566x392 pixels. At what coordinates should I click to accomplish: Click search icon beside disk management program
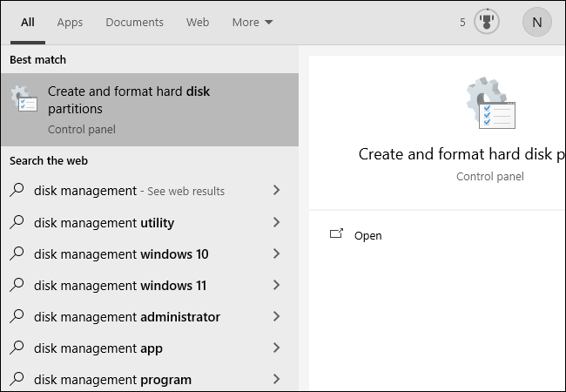tap(17, 379)
